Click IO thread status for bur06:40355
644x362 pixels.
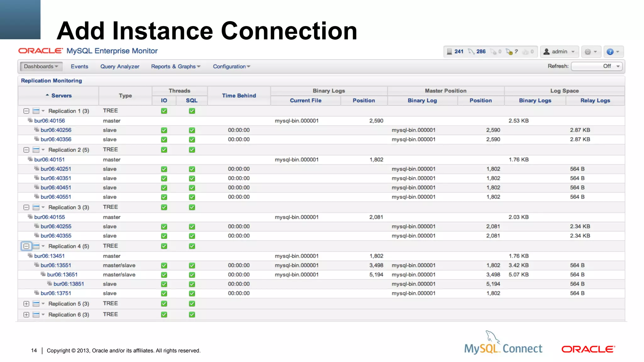tap(164, 236)
